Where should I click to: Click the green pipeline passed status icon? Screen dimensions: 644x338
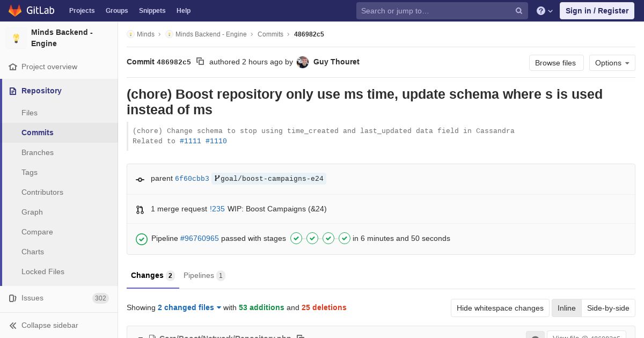point(142,239)
